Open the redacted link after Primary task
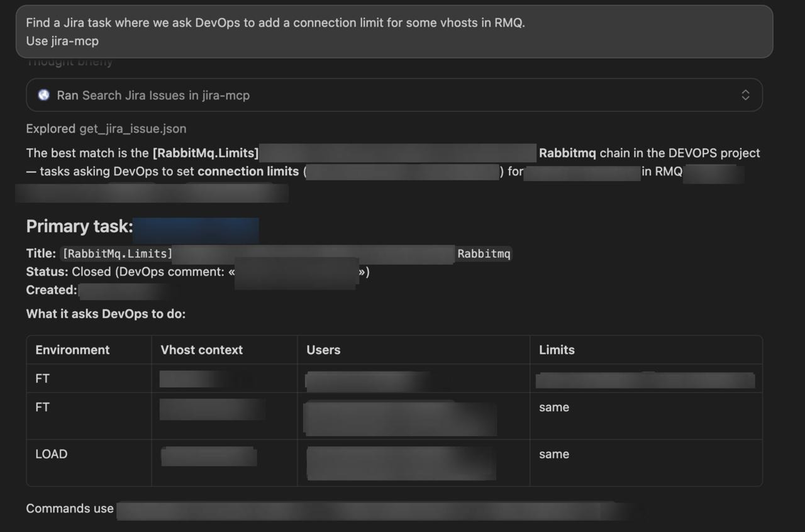Screen dimensions: 805x532 (196, 230)
